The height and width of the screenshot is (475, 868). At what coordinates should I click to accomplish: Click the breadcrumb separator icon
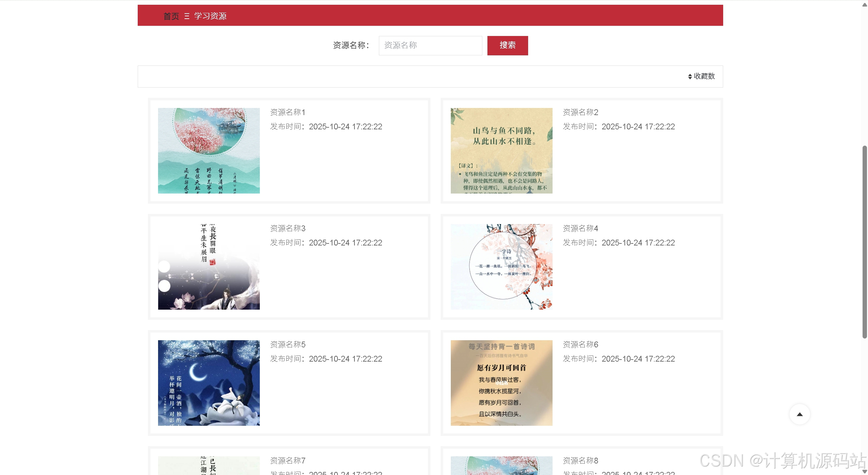tap(187, 16)
